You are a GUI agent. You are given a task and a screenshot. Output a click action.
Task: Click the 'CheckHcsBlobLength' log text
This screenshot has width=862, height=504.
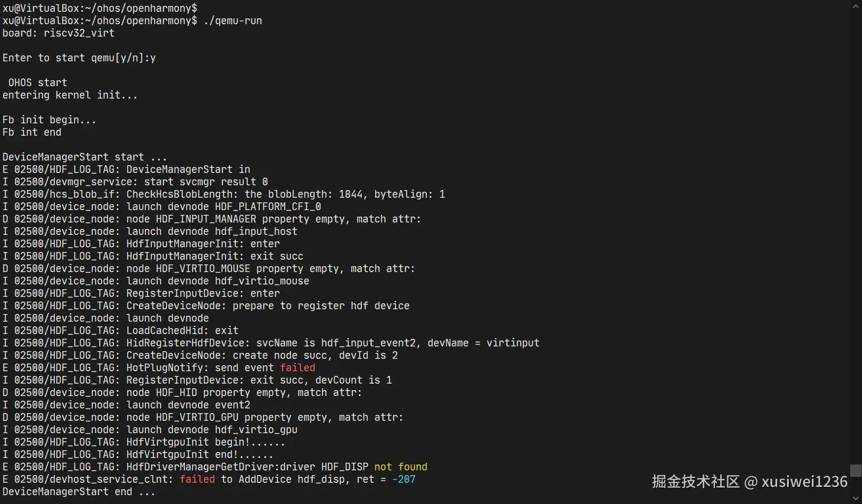click(x=179, y=194)
